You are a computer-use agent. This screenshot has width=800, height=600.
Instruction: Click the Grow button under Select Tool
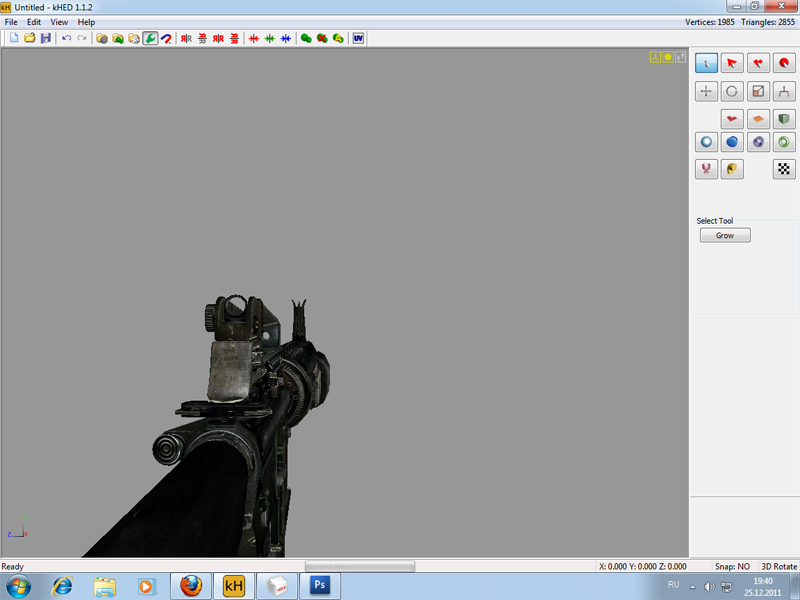click(x=725, y=235)
